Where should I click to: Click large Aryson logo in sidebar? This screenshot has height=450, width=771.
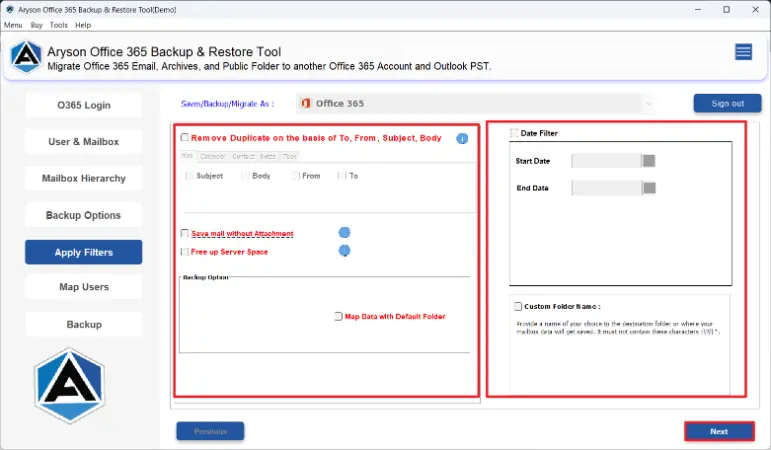[x=69, y=386]
